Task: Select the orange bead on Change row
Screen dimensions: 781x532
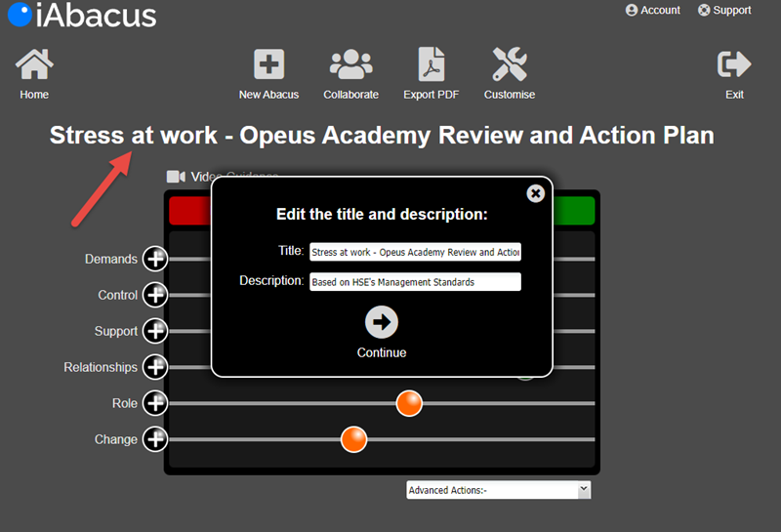Action: pos(354,439)
